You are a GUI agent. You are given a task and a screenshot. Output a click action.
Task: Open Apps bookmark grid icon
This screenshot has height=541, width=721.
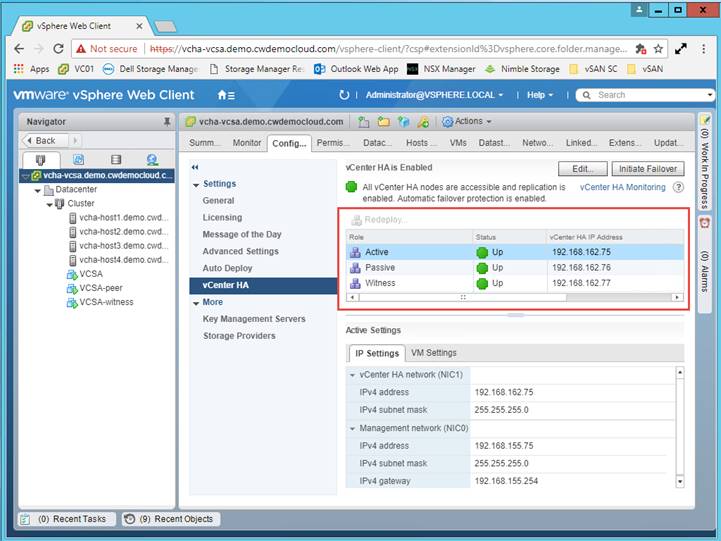[18, 69]
